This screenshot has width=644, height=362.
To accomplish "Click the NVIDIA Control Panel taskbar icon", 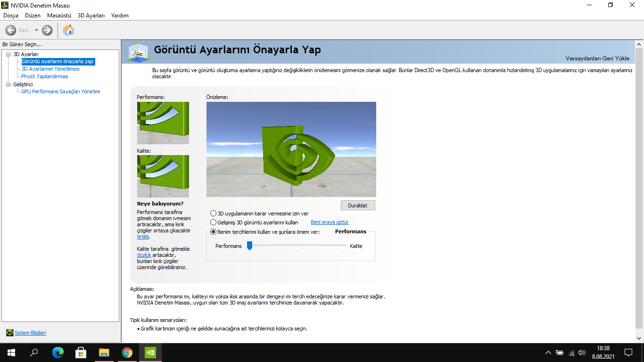I will tap(150, 353).
